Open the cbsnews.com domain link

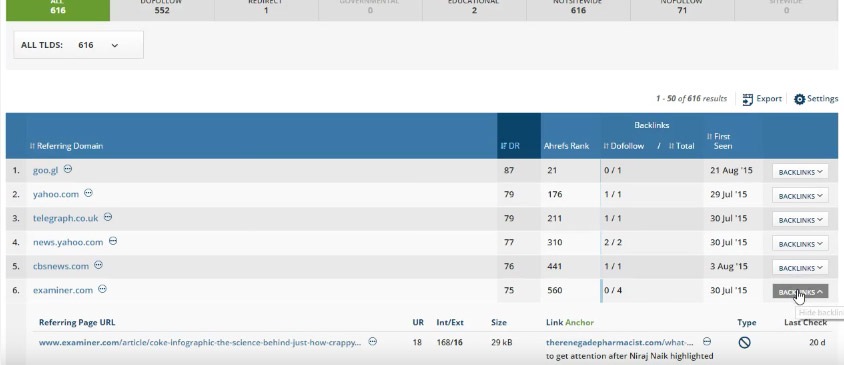coord(61,266)
